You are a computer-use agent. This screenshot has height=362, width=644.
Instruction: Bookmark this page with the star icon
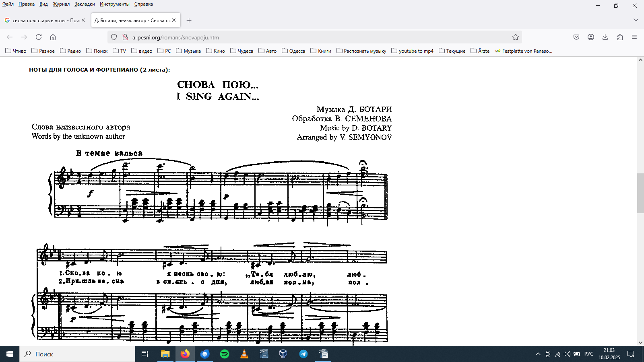tap(516, 37)
